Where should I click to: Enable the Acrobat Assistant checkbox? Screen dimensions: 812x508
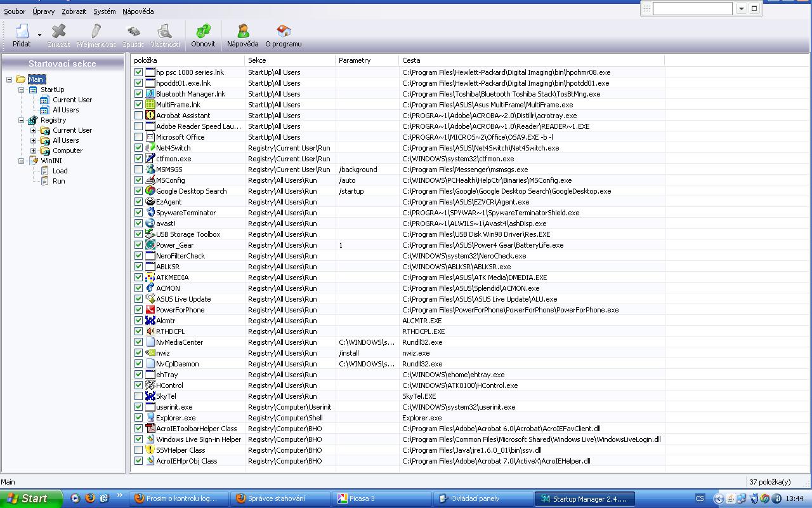coord(138,116)
